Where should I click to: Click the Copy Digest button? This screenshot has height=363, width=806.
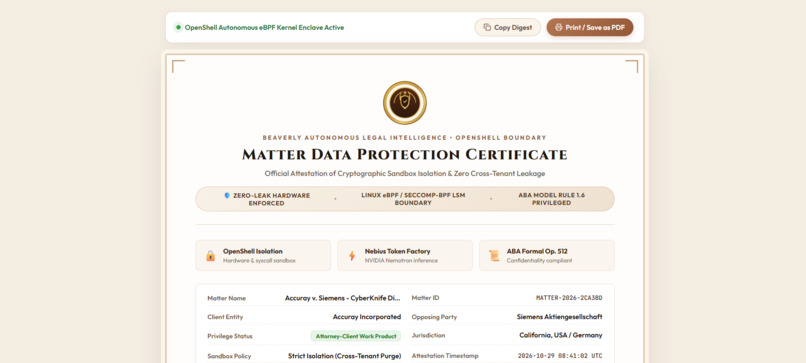point(507,27)
